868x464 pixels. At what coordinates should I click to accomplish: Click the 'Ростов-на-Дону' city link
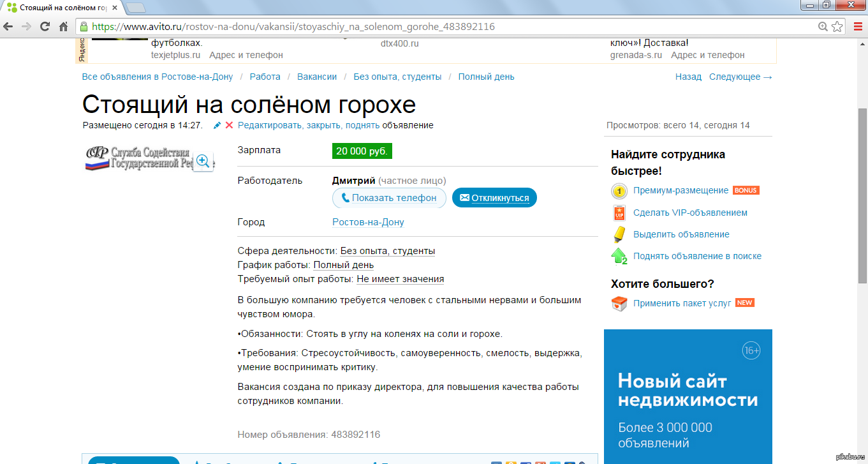point(368,222)
